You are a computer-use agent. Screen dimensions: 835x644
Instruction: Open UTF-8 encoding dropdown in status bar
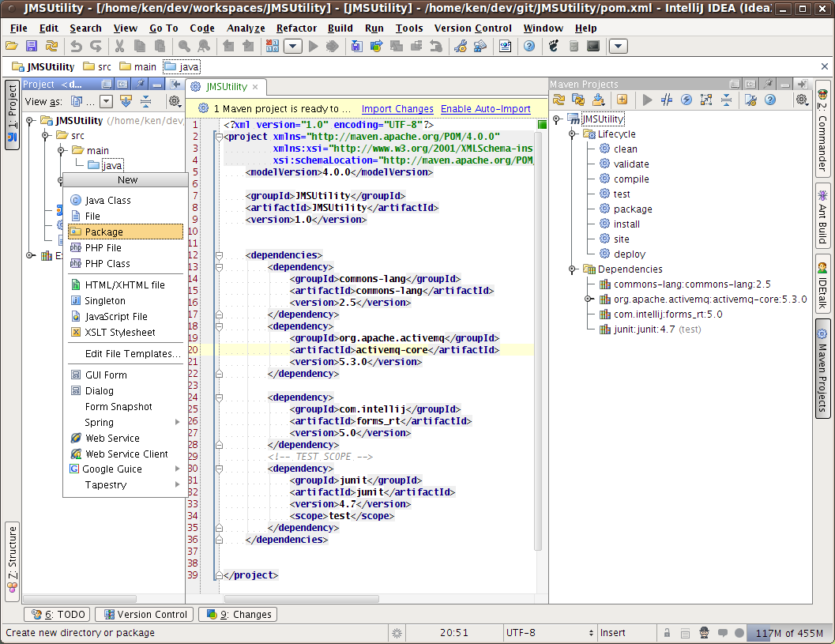click(x=550, y=633)
